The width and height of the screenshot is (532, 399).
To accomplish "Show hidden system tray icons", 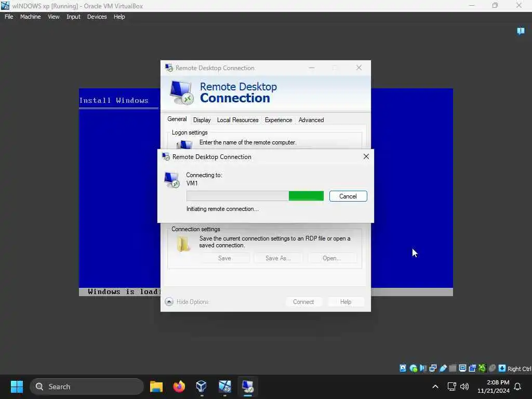I will point(435,387).
